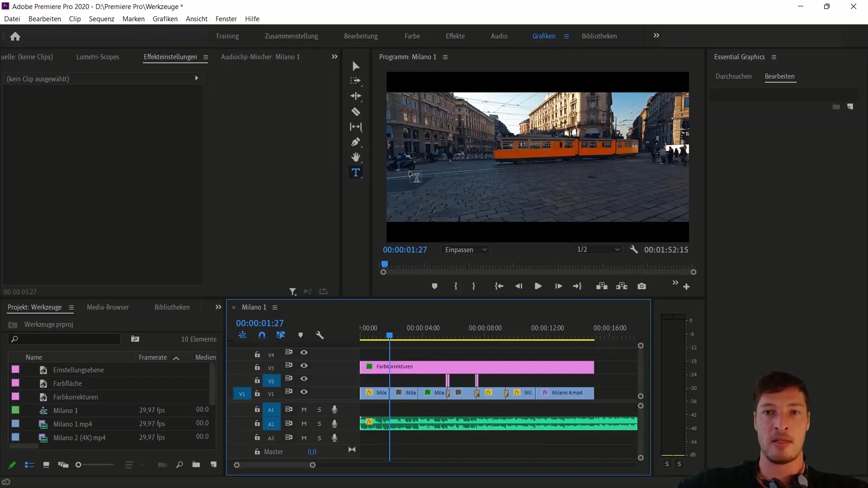Open Essential Graphics panel menu

(x=774, y=57)
